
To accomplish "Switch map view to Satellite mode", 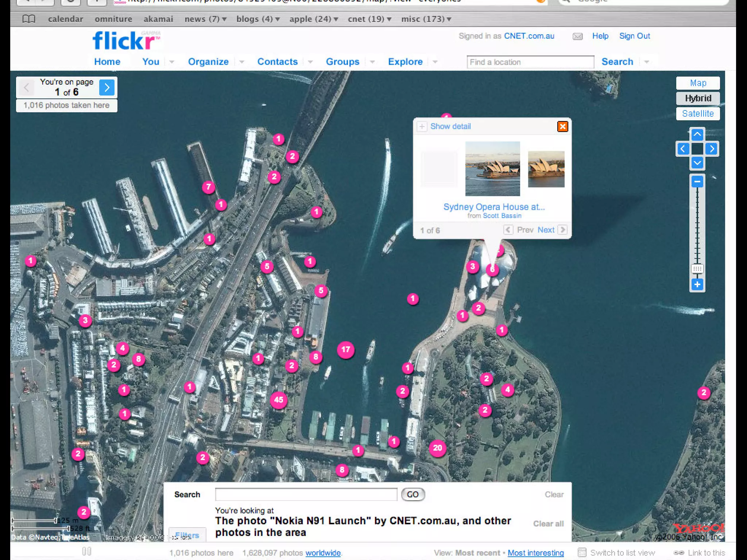I will click(698, 114).
